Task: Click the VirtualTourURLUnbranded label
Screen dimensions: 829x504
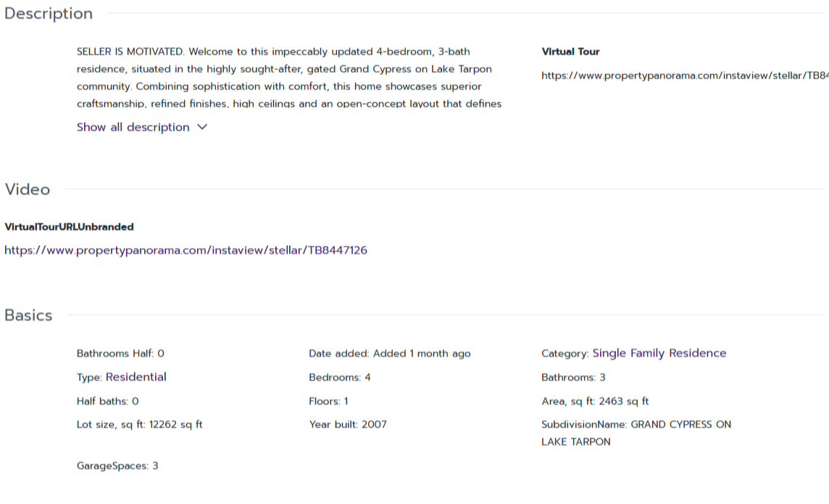Action: point(69,227)
